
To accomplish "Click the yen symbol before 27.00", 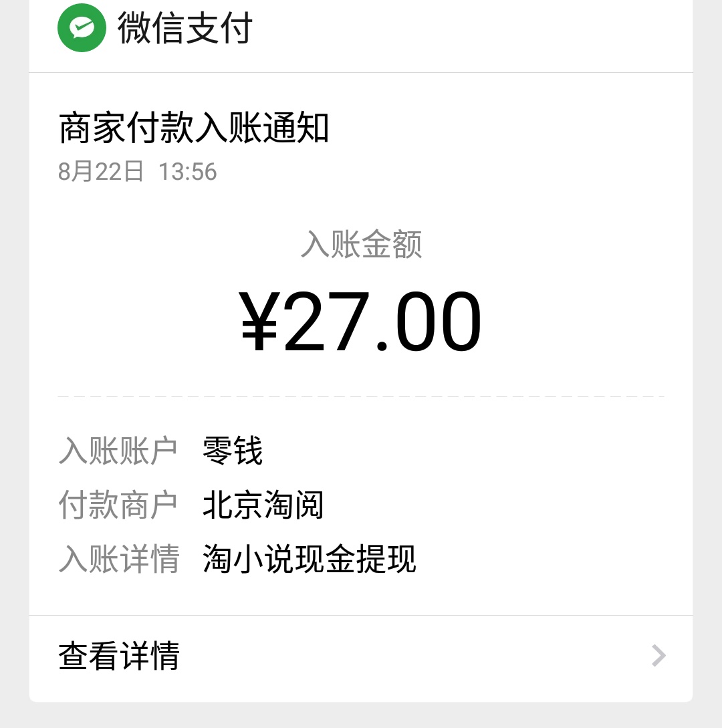I will [260, 320].
